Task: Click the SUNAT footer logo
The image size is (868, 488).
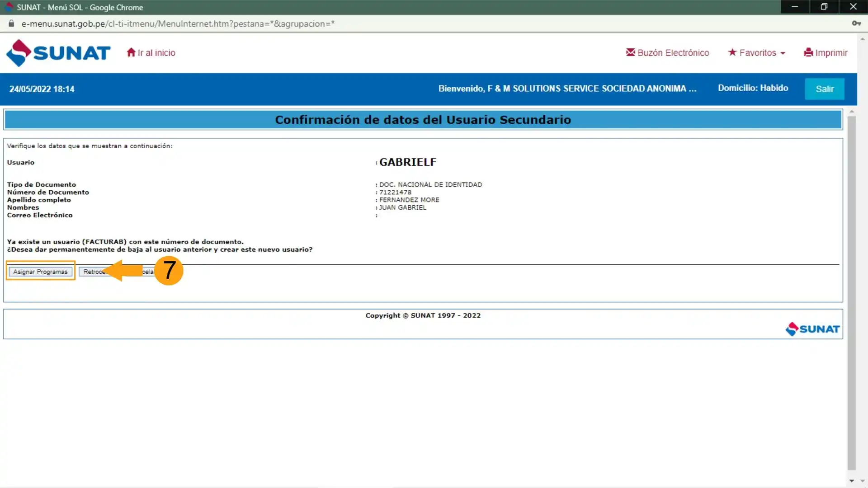Action: 812,329
